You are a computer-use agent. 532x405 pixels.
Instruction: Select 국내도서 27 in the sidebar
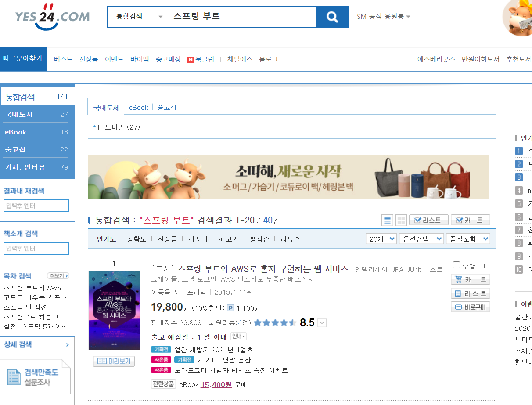(37, 114)
